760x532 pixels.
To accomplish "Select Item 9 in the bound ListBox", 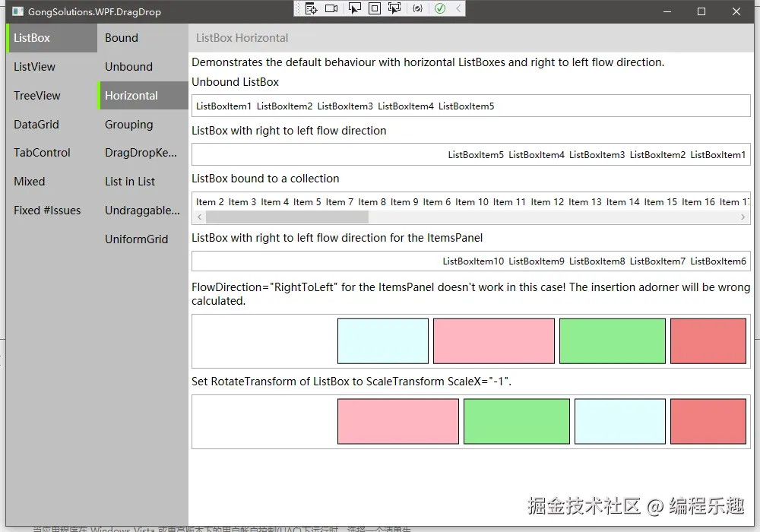I will click(404, 202).
